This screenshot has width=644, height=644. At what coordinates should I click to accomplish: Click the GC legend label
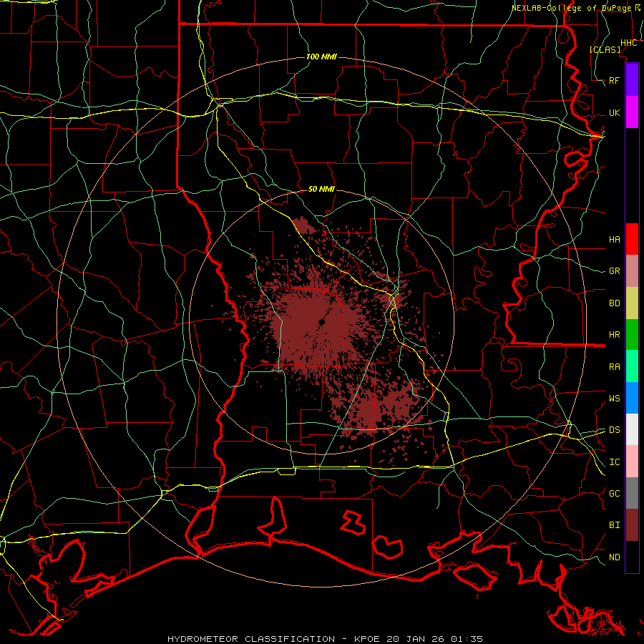click(x=615, y=494)
